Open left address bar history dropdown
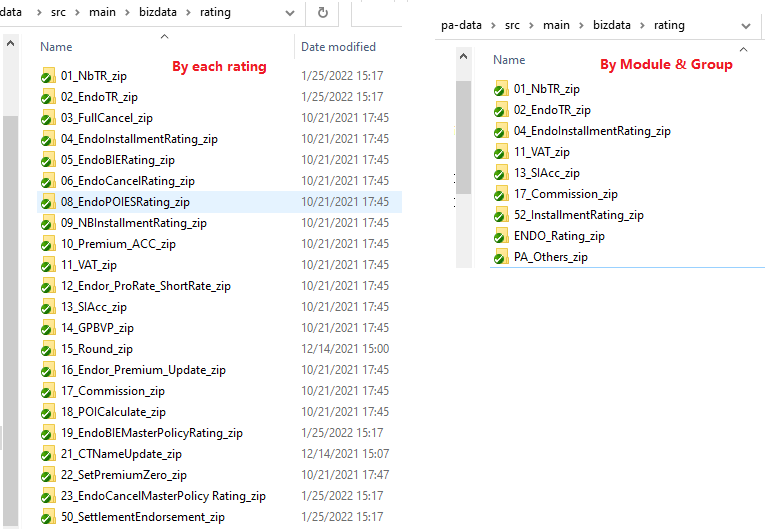The height and width of the screenshot is (529, 771). click(290, 13)
